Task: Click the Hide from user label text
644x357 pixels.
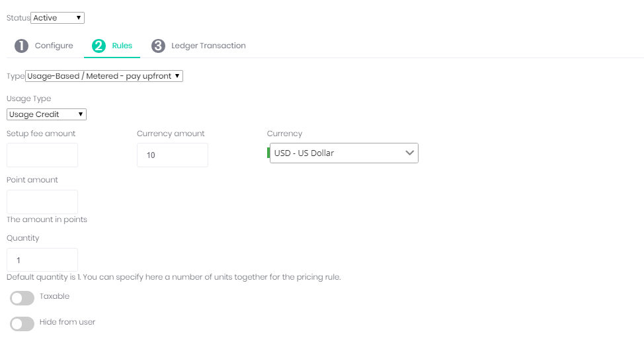Action: (x=67, y=322)
